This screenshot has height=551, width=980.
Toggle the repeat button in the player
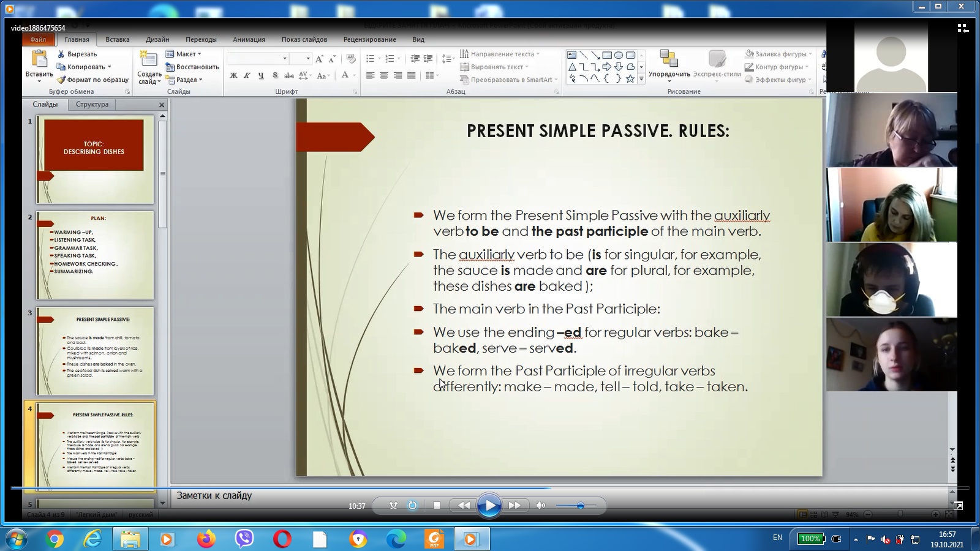coord(412,506)
